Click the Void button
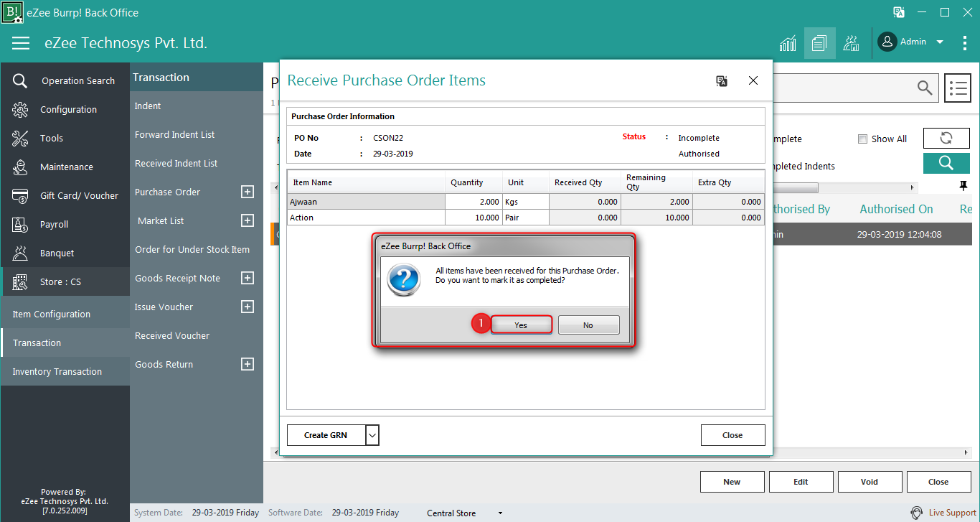The image size is (980, 522). 870,482
